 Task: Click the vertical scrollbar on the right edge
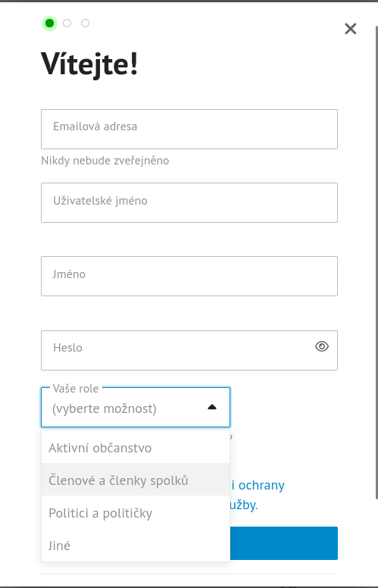376,262
